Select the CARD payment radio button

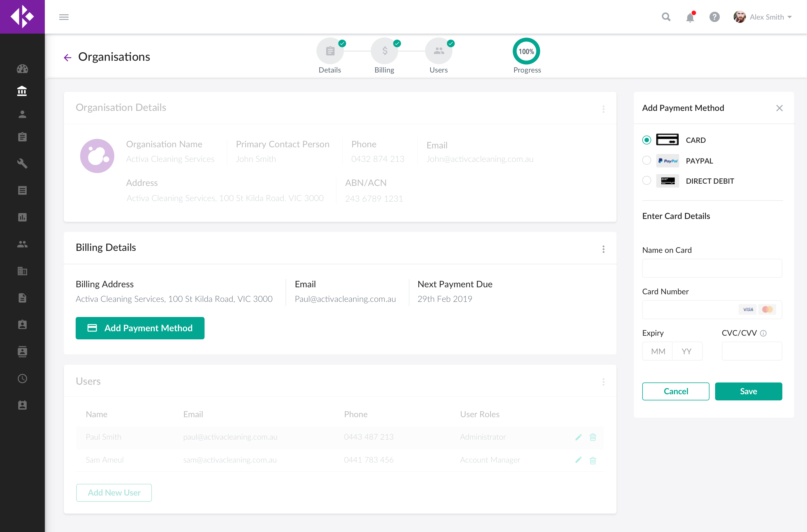pyautogui.click(x=646, y=140)
